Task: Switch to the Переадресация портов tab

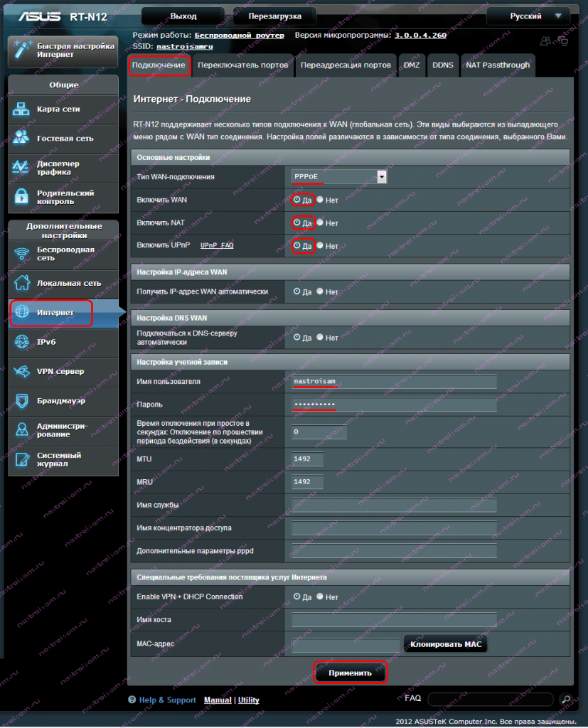Action: pyautogui.click(x=346, y=65)
